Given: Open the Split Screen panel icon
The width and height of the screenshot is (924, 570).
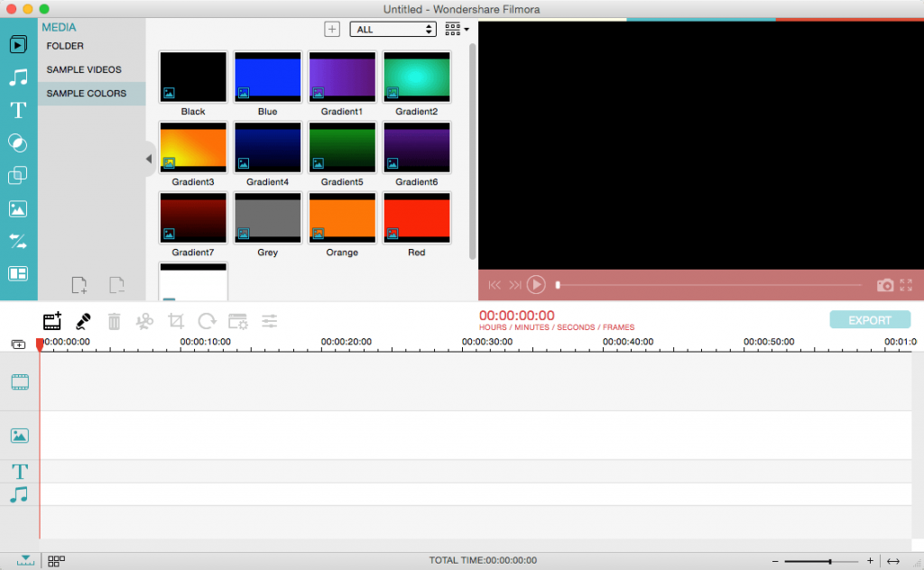Looking at the screenshot, I should (18, 273).
